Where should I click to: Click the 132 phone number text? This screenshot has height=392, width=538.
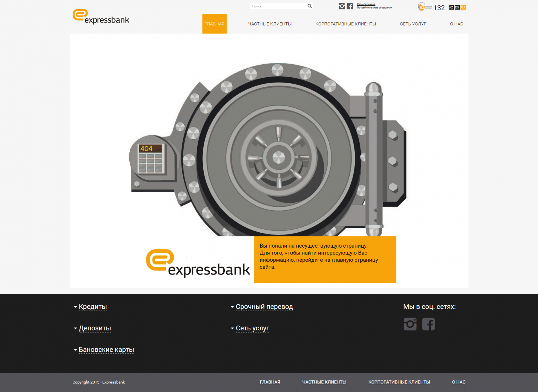(439, 8)
